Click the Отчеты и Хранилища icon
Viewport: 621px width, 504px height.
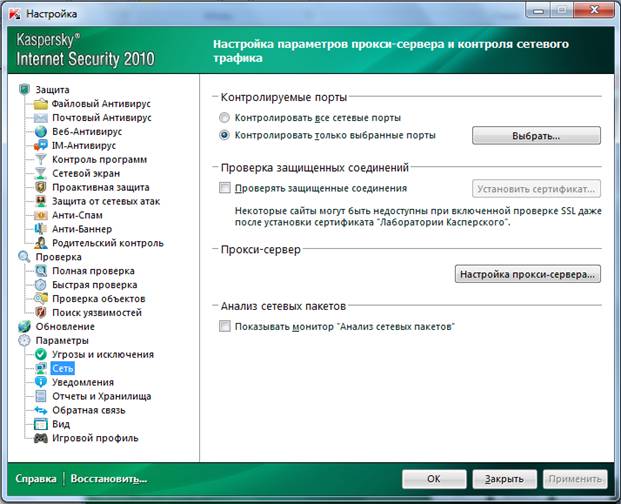[x=41, y=396]
